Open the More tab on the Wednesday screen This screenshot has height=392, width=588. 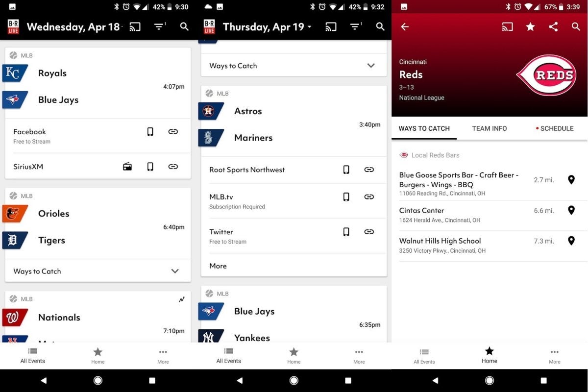(x=163, y=356)
